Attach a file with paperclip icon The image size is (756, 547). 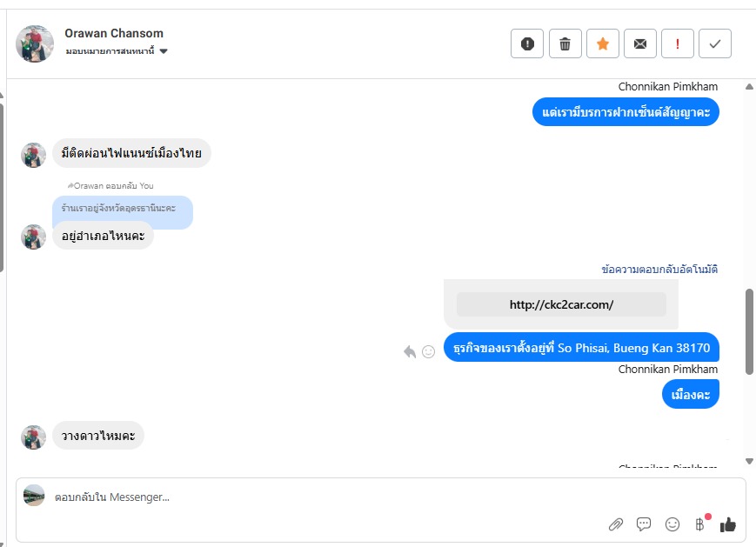click(x=615, y=524)
